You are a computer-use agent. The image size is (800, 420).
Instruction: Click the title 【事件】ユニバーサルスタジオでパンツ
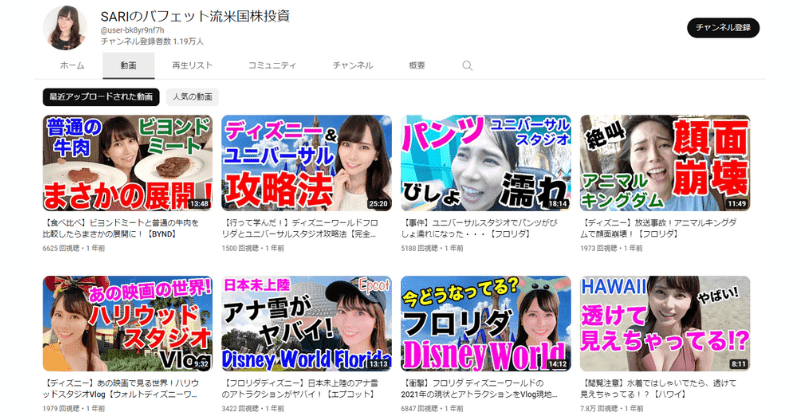click(x=479, y=229)
